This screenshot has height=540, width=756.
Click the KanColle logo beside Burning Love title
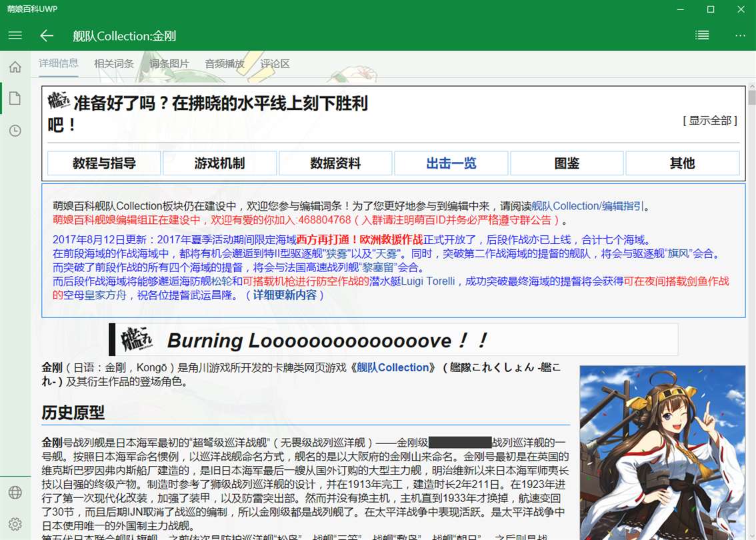137,339
